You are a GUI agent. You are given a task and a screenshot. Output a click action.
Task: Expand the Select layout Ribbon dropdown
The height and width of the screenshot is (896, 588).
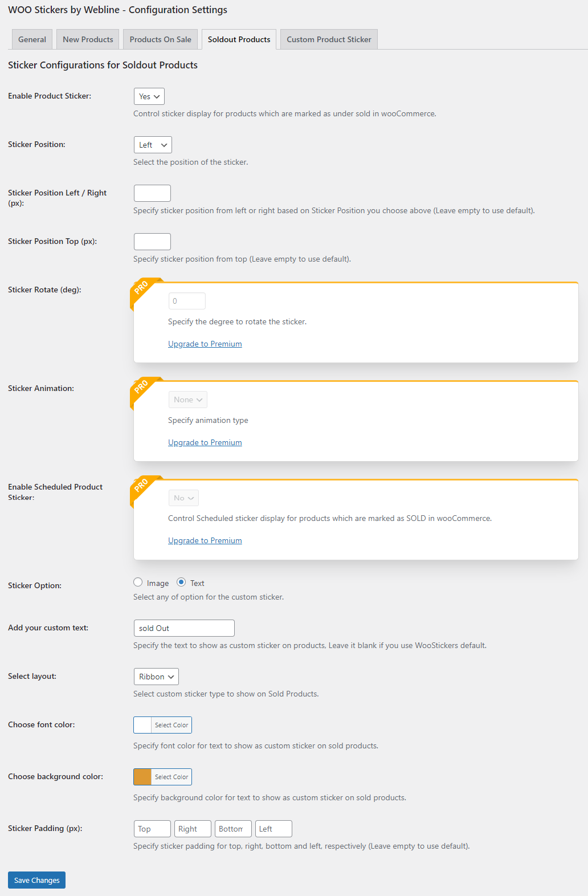[x=156, y=677]
